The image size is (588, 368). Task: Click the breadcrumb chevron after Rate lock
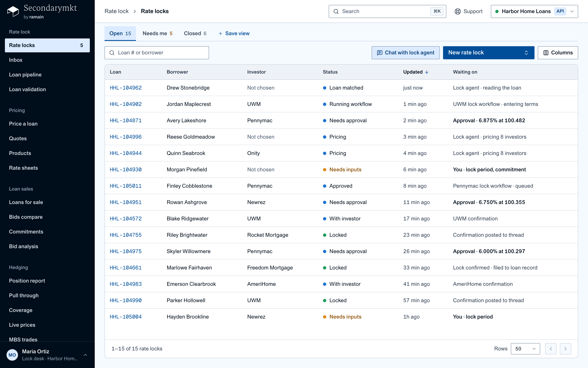pos(135,11)
